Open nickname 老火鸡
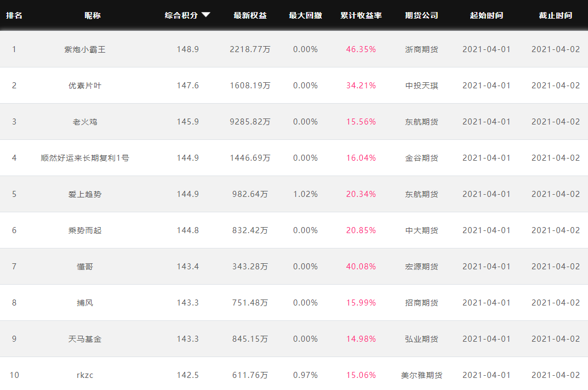The image size is (588, 390). [x=85, y=122]
